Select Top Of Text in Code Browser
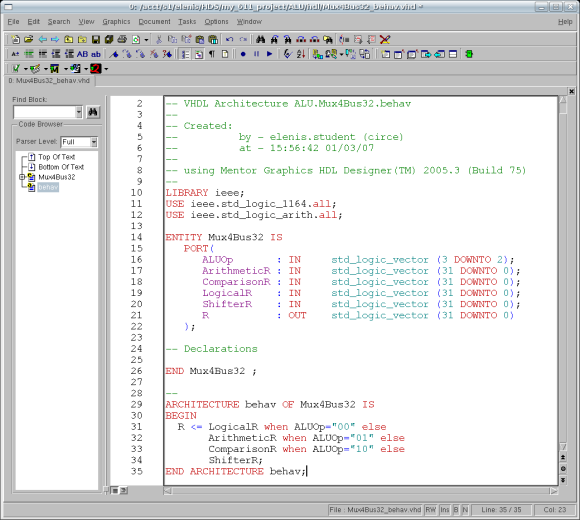The image size is (580, 520). [x=57, y=157]
